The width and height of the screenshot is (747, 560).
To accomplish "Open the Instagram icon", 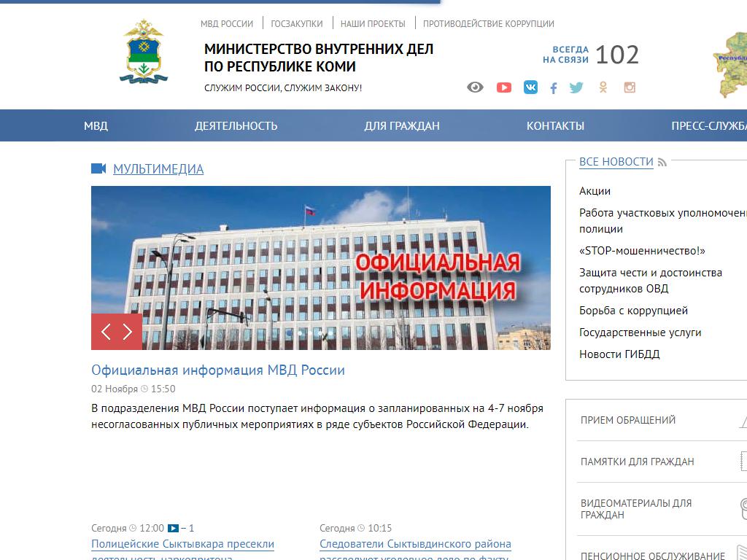I will [x=630, y=87].
